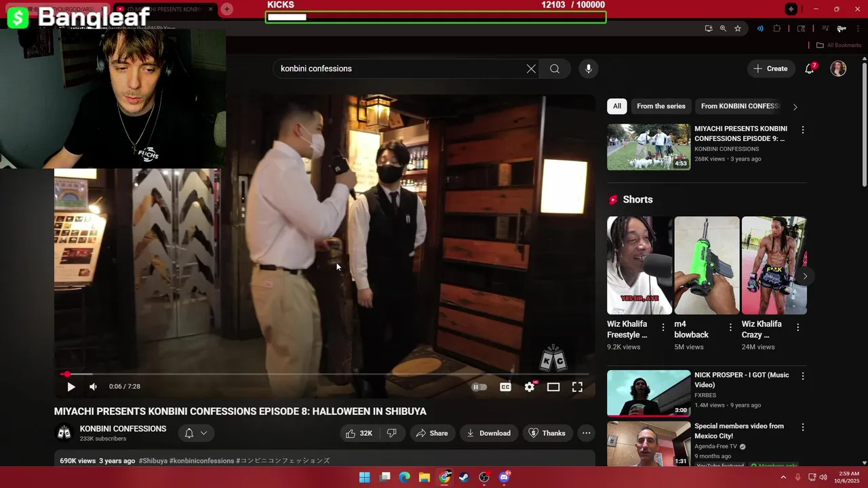Viewport: 868px width, 488px height.
Task: Open more actions ellipsis below video
Action: 587,433
